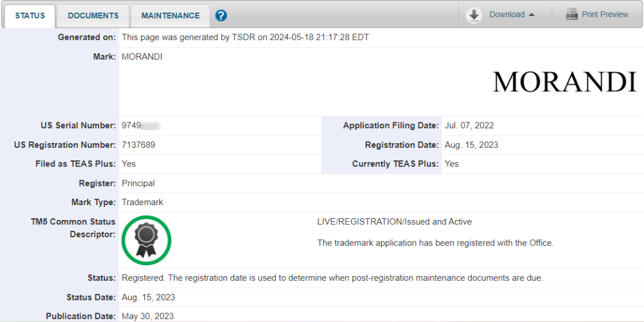Switch to the DOCUMENTS tab

coord(93,16)
